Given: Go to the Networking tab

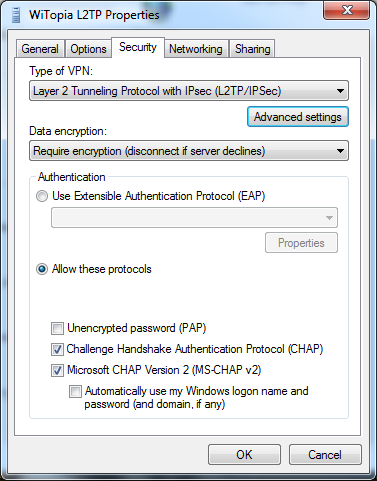Looking at the screenshot, I should [196, 49].
